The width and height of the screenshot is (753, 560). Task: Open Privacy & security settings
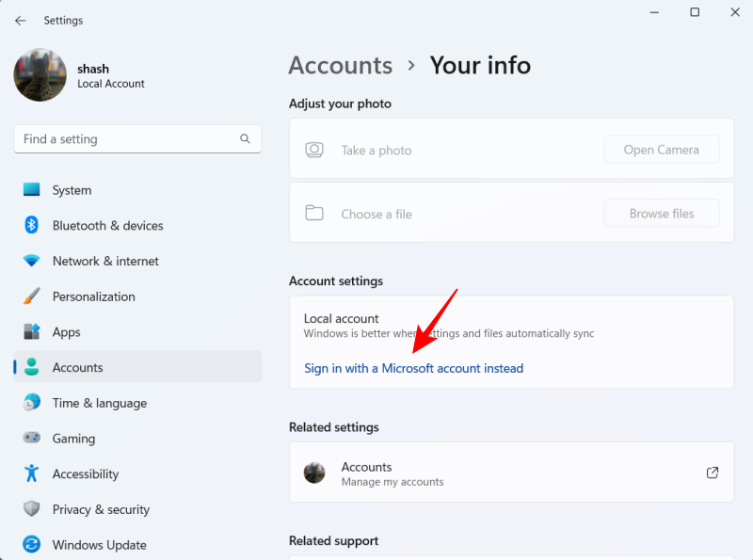click(x=98, y=509)
